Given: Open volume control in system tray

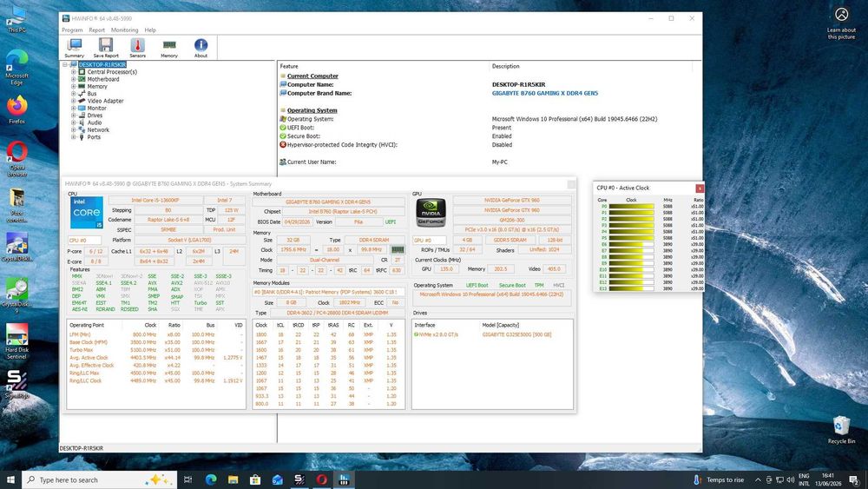Looking at the screenshot, I should tap(791, 479).
